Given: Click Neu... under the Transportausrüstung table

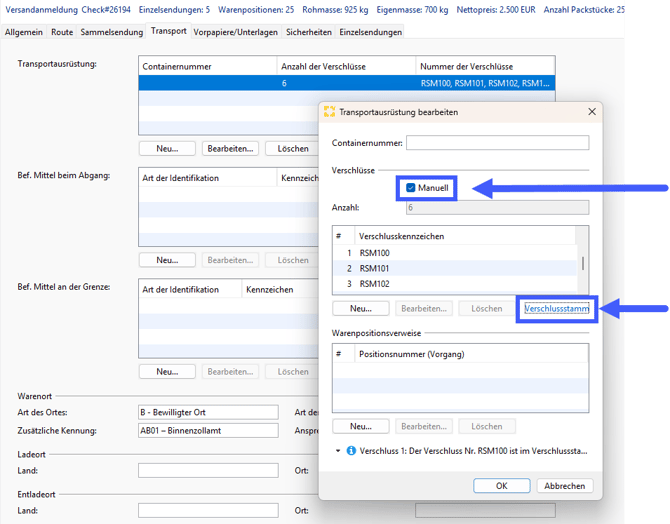Looking at the screenshot, I should click(167, 149).
